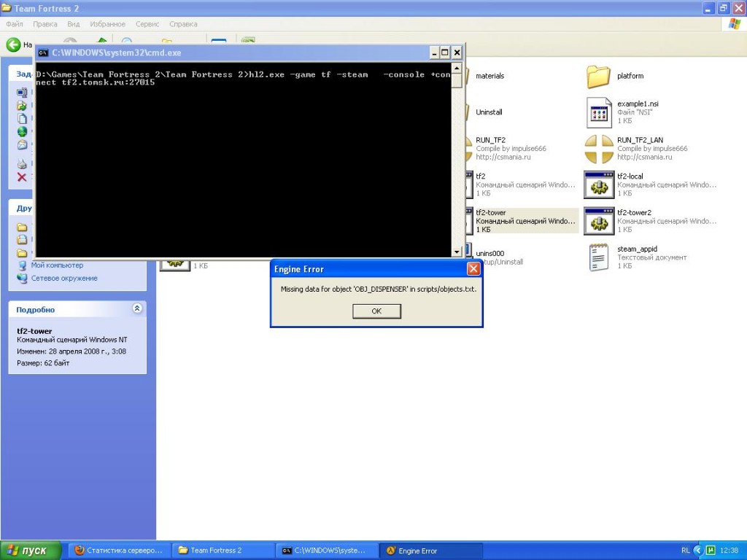The height and width of the screenshot is (560, 747).
Task: Select the example1.nsi file icon
Action: (599, 113)
